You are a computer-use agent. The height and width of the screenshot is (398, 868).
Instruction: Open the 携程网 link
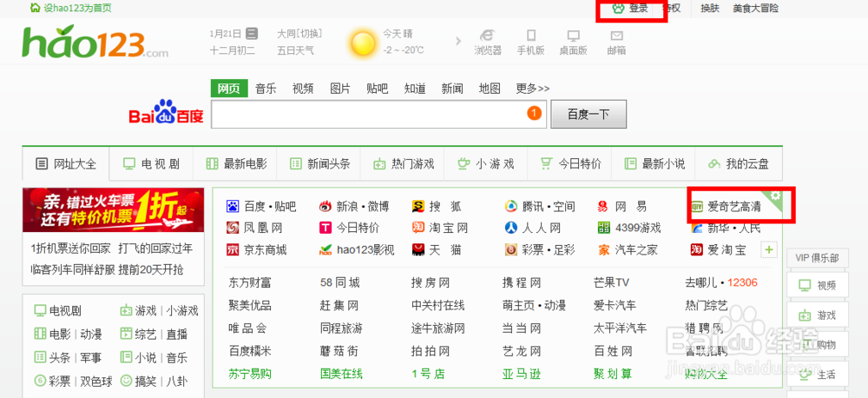[522, 282]
